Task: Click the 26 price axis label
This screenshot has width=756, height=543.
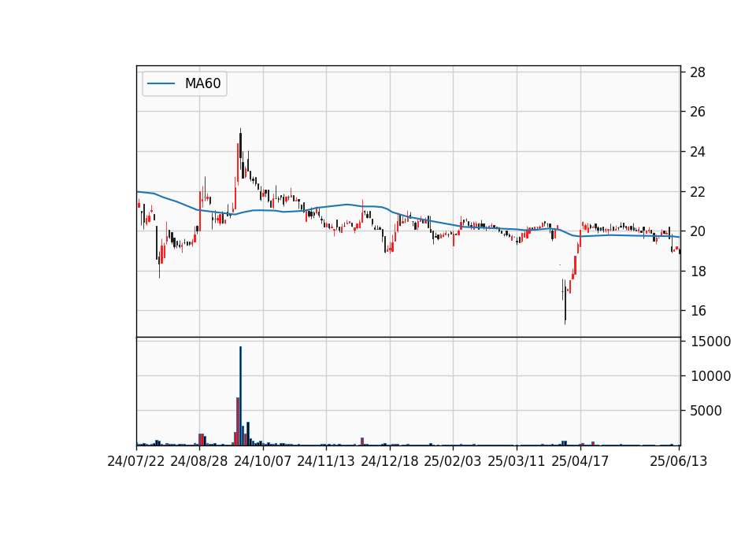Action: (x=698, y=112)
